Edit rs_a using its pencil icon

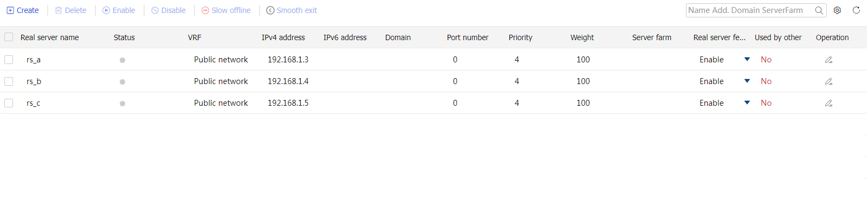pos(828,60)
